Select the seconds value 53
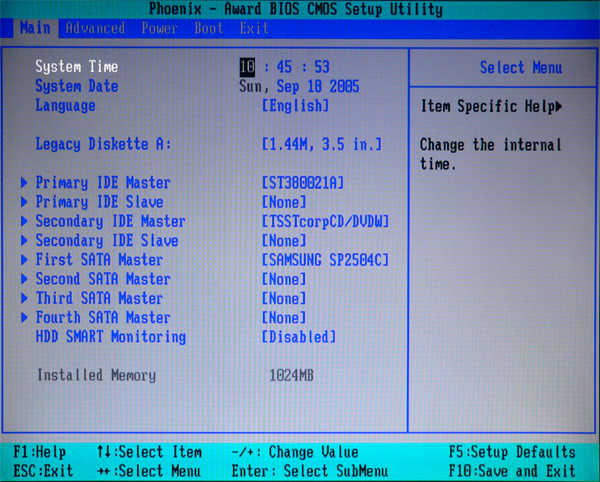Image resolution: width=600 pixels, height=482 pixels. pyautogui.click(x=321, y=67)
